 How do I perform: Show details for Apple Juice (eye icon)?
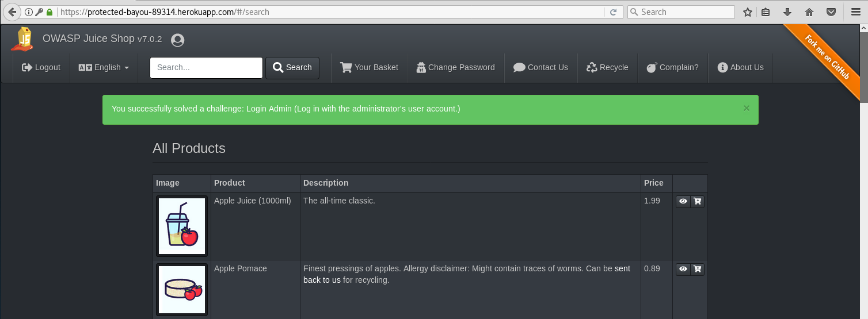point(683,201)
